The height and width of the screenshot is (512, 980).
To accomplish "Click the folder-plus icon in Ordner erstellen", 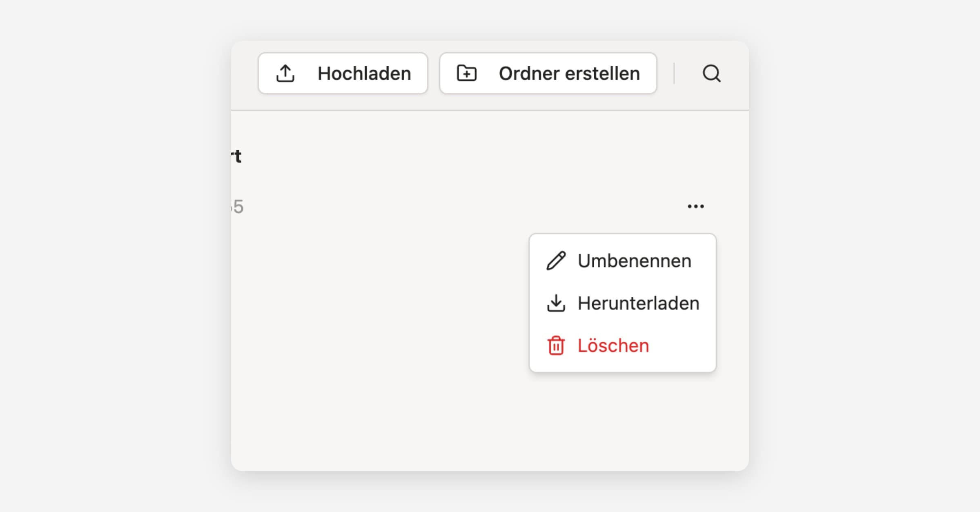I will click(466, 73).
